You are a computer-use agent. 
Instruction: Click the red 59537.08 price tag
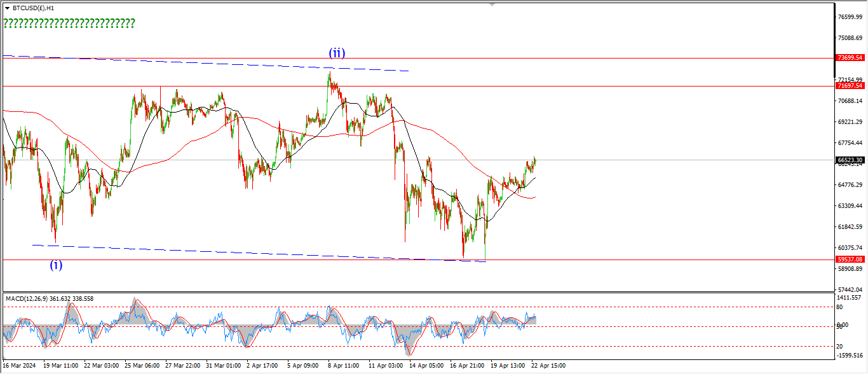(x=850, y=260)
